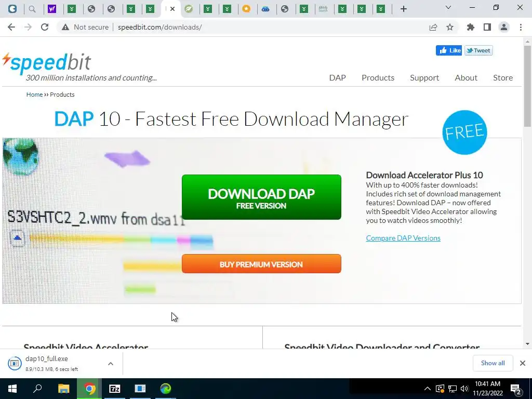Viewport: 532px width, 399px height.
Task: Click the scrollbar up arrow
Action: (527, 42)
